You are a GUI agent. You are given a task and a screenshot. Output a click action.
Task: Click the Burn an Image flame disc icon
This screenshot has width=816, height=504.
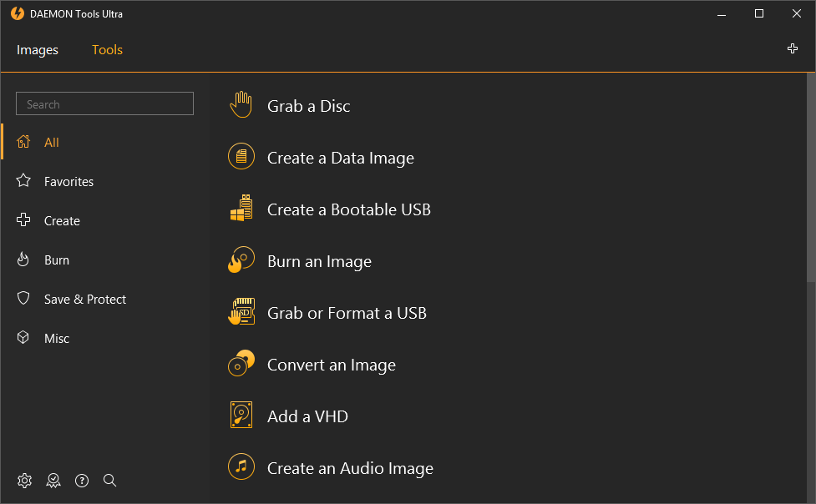point(241,260)
